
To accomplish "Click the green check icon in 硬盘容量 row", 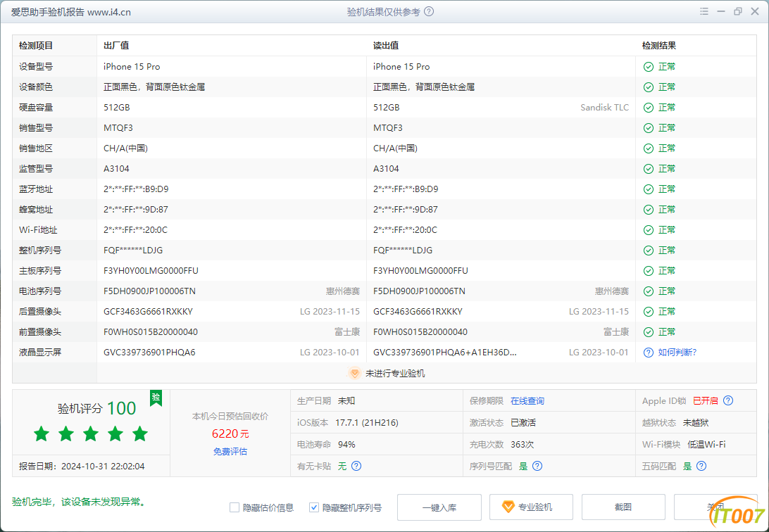I will [x=649, y=108].
